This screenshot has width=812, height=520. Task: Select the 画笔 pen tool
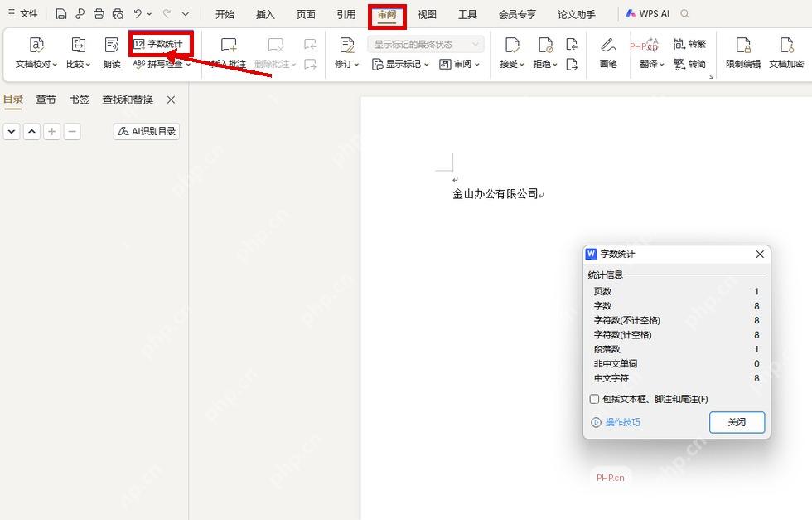click(x=608, y=52)
